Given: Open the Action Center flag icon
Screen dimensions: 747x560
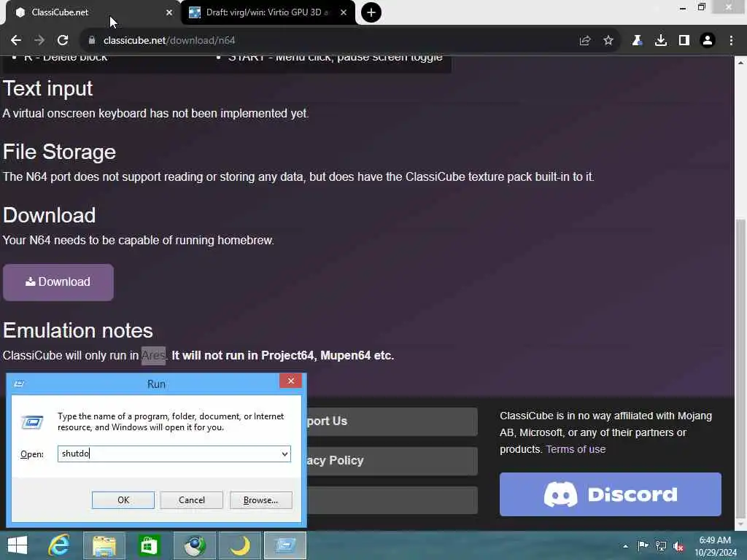Looking at the screenshot, I should pos(643,545).
